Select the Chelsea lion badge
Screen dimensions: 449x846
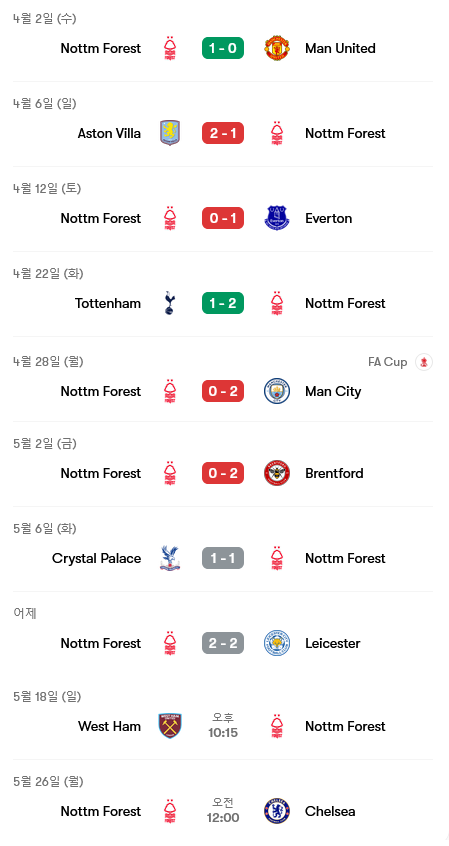pyautogui.click(x=277, y=811)
